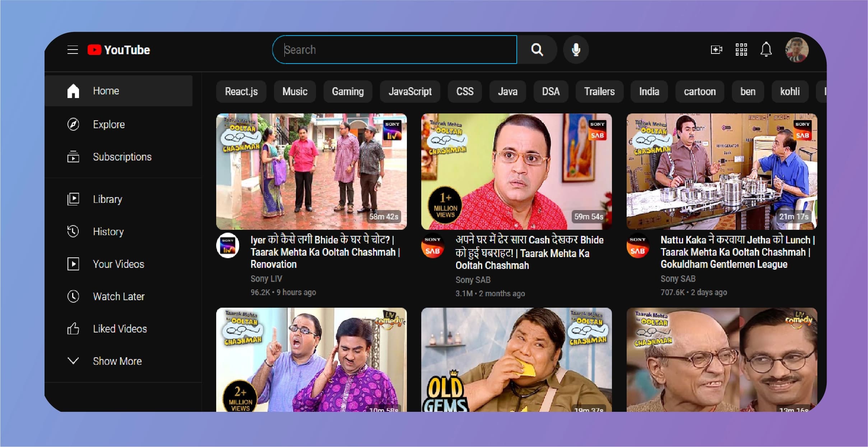Viewport: 868px width, 447px height.
Task: Go to Home in sidebar
Action: point(119,91)
